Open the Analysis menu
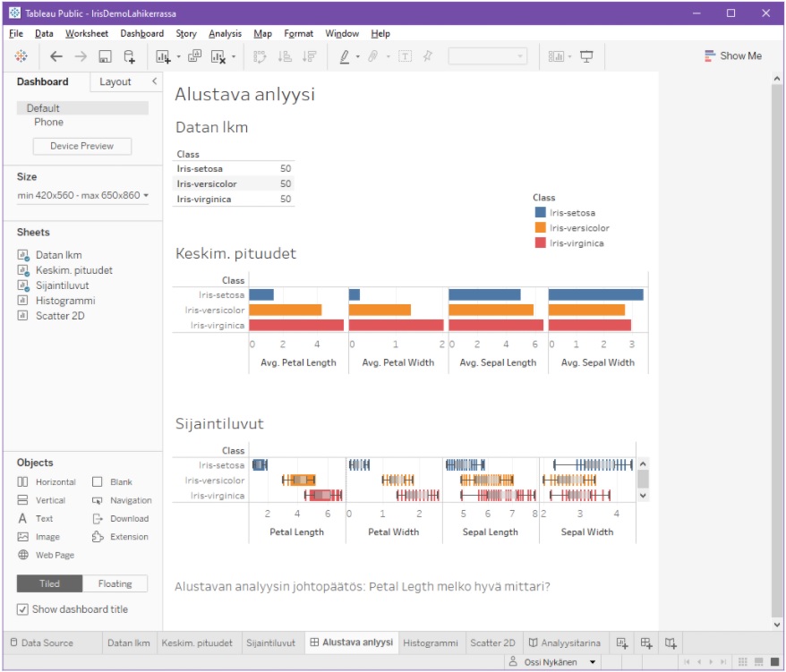This screenshot has height=672, width=786. pos(224,33)
